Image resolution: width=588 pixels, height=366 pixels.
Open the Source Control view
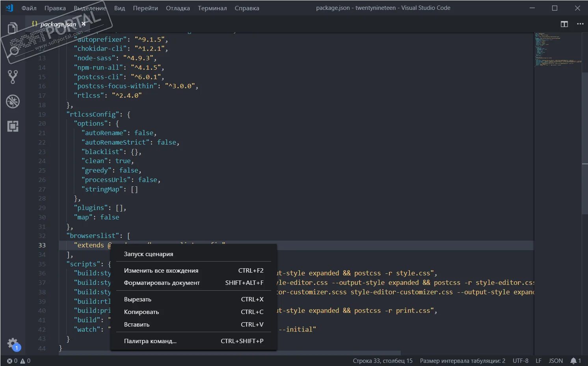pos(13,77)
